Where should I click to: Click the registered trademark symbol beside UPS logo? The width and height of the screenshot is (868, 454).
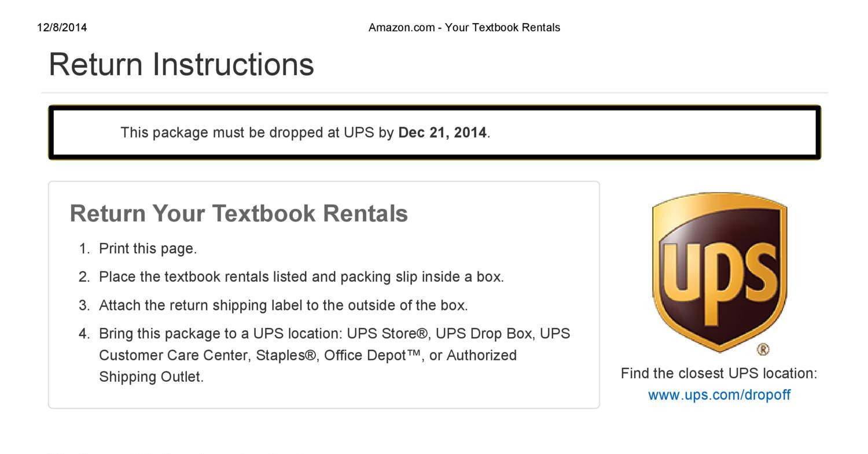(x=763, y=349)
